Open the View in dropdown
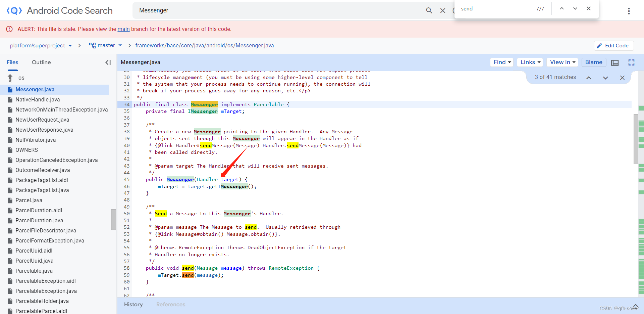Image resolution: width=644 pixels, height=314 pixels. coord(562,62)
